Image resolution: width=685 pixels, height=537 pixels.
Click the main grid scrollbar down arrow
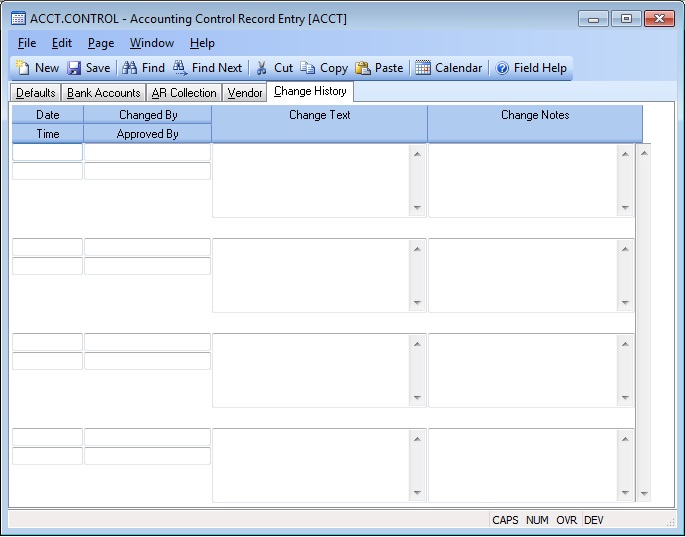tap(643, 494)
